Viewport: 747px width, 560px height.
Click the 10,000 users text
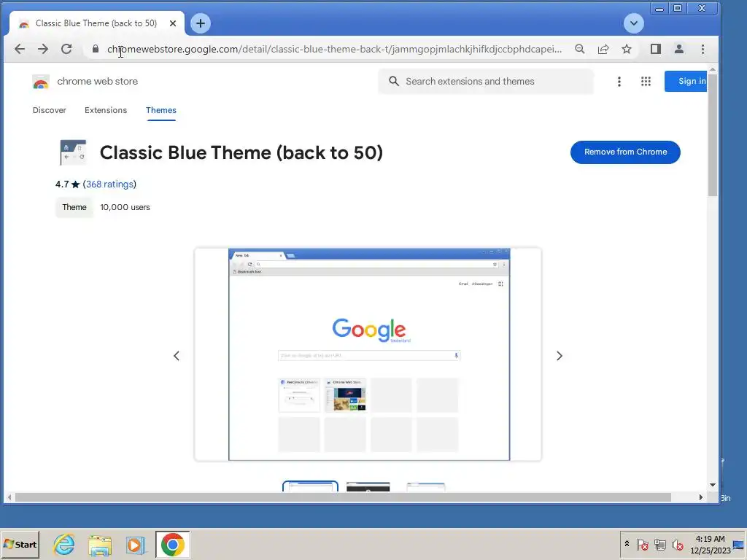point(125,207)
